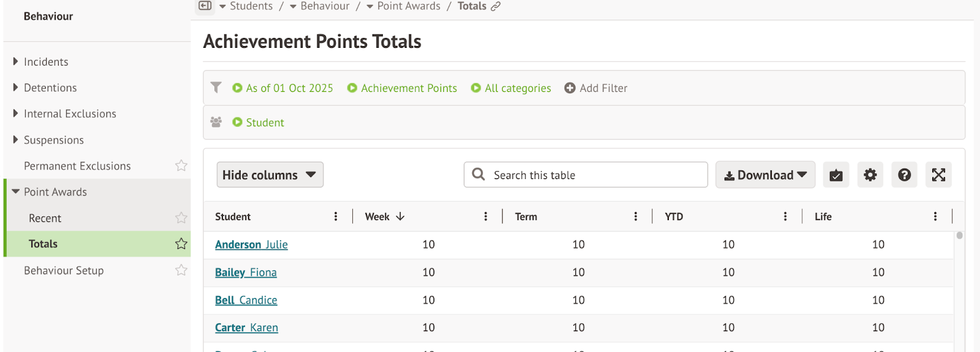Open table settings gear icon
Screen dimensions: 980x352
[870, 175]
